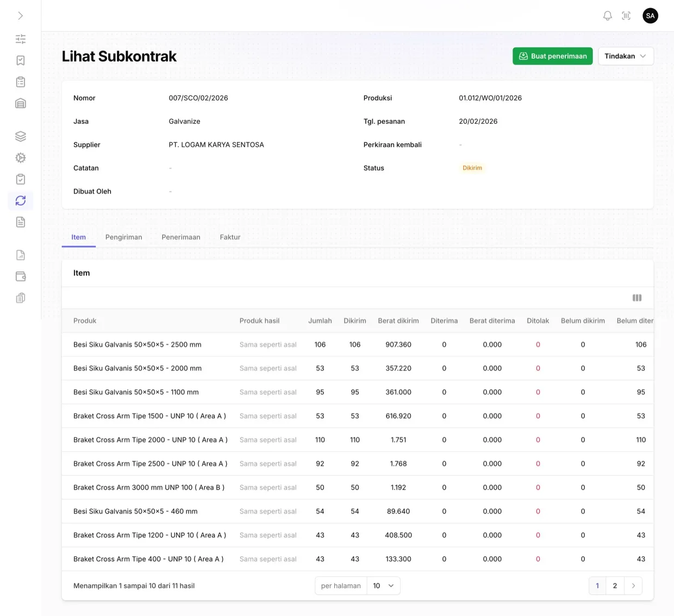Click order date 20/02/2026
The width and height of the screenshot is (674, 616).
tap(478, 121)
